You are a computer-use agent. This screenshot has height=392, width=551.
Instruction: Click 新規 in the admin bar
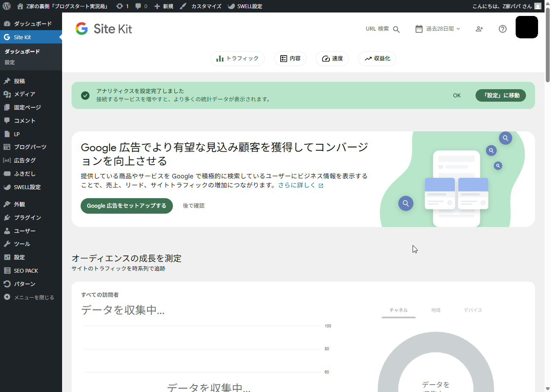(x=163, y=6)
